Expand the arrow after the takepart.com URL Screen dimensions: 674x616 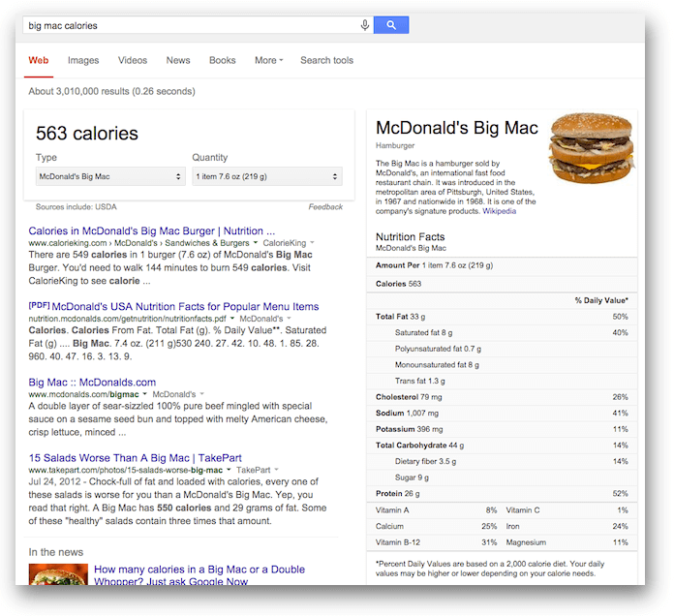click(229, 470)
